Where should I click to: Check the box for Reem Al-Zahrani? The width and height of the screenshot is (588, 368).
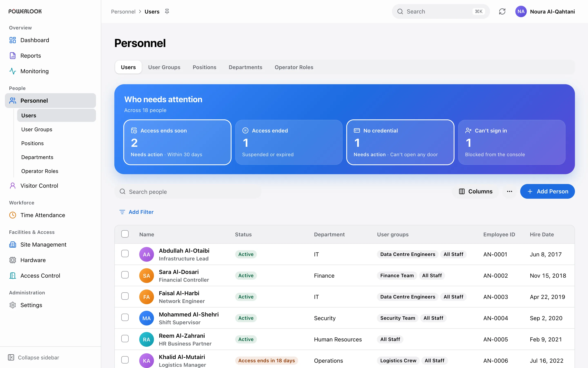pos(125,339)
